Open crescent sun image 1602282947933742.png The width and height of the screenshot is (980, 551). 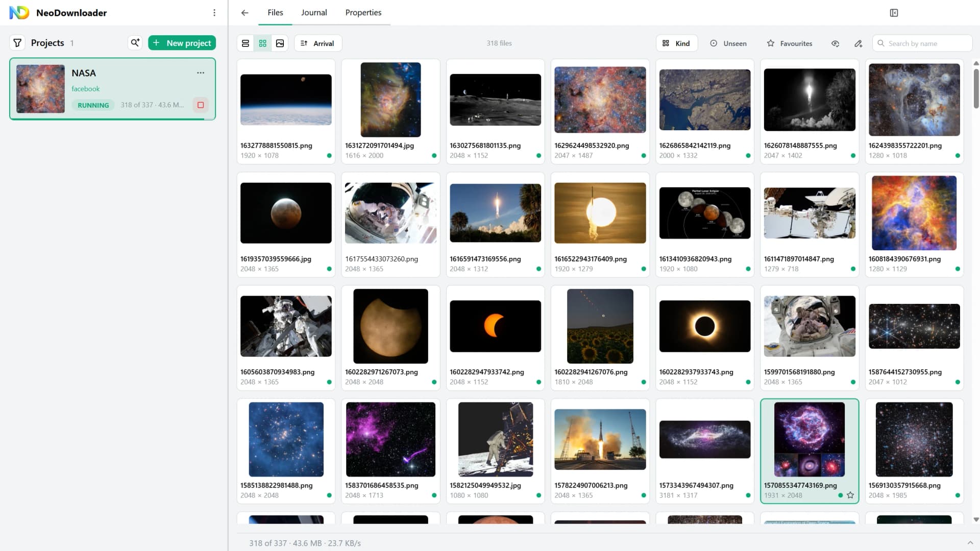click(495, 326)
